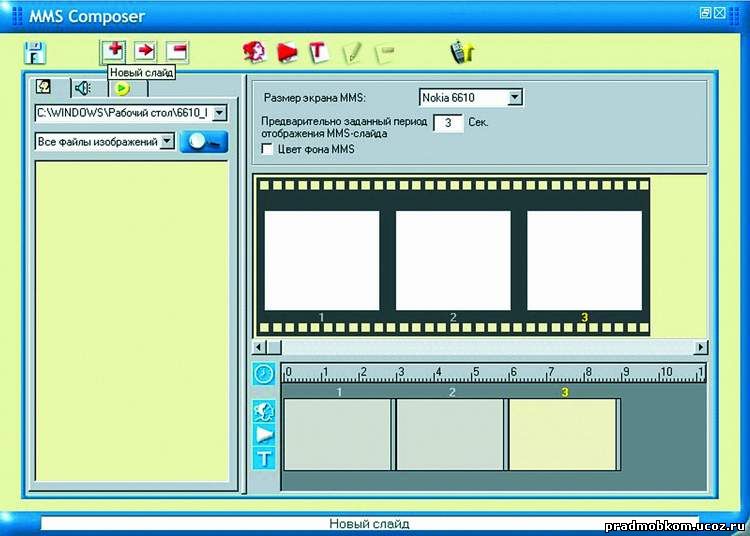
Task: Close the MMS Composer window
Action: (720, 13)
